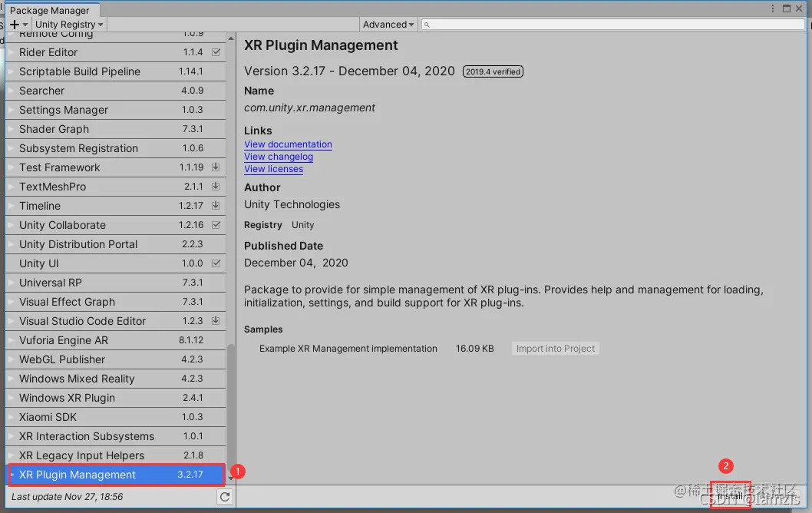The width and height of the screenshot is (812, 513).
Task: Select the Unity UI package
Action: (x=115, y=263)
